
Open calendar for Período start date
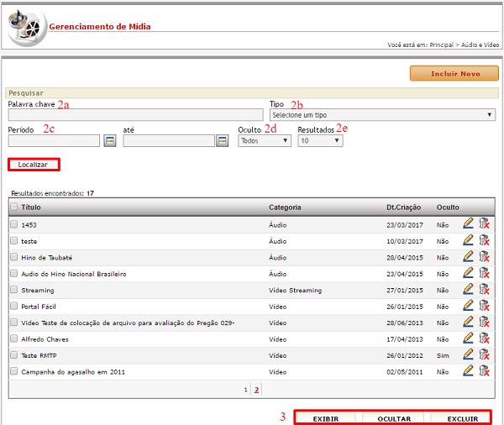[x=110, y=141]
